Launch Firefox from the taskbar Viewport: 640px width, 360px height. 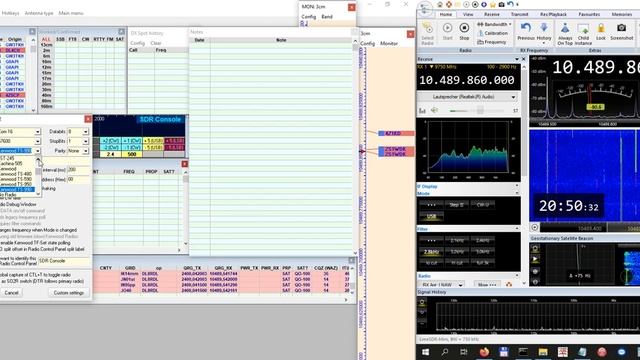tap(484, 352)
